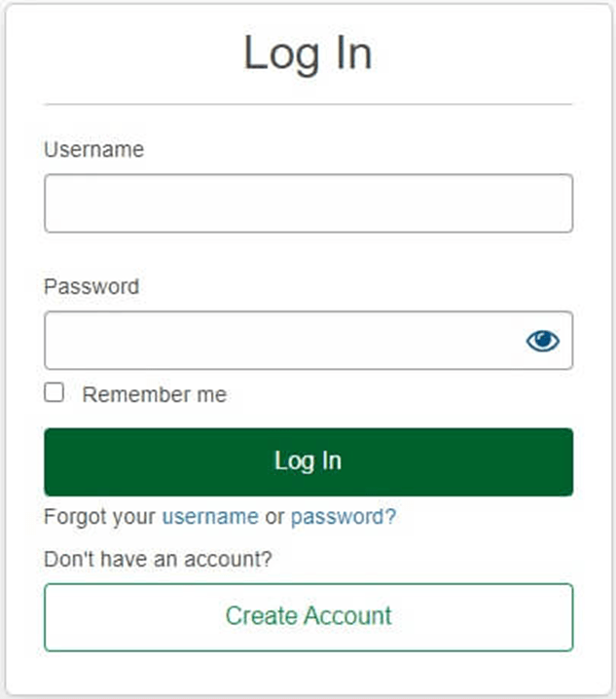Screen dimensions: 616x699
Task: Enable staying signed in via Remember me box
Action: click(x=54, y=392)
